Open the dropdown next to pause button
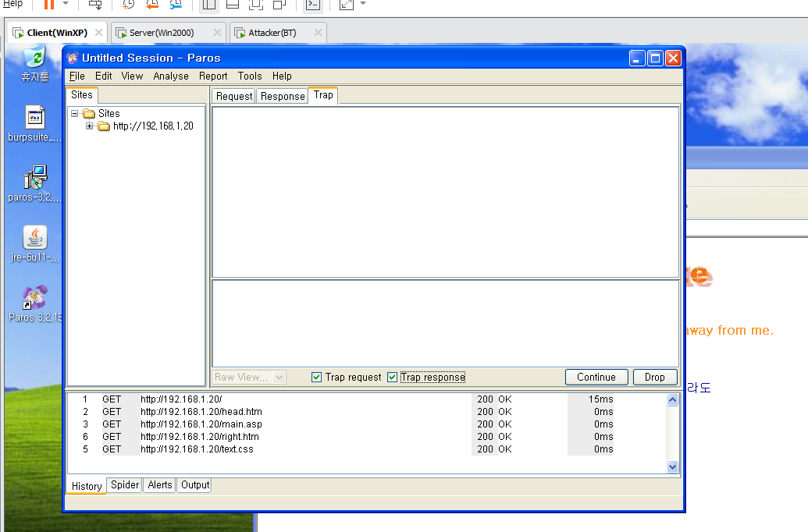This screenshot has height=532, width=808. tap(66, 4)
